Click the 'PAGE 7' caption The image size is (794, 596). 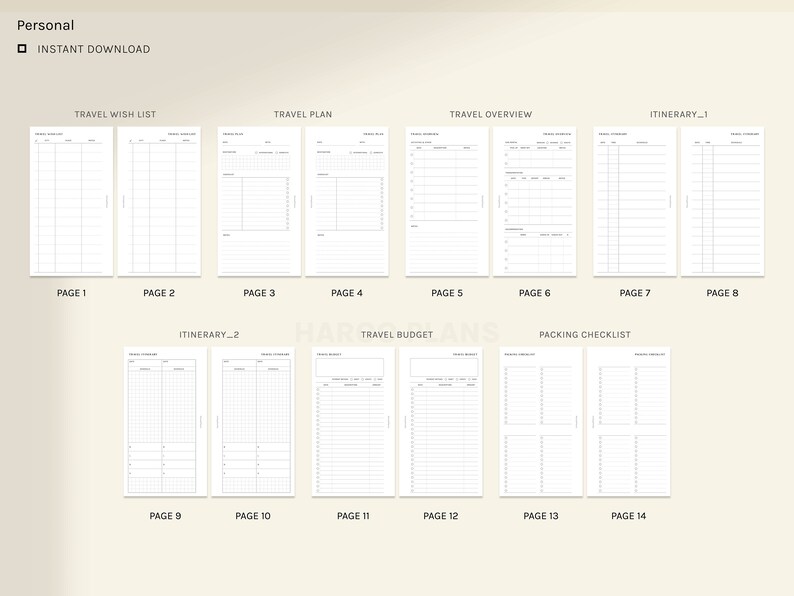635,293
